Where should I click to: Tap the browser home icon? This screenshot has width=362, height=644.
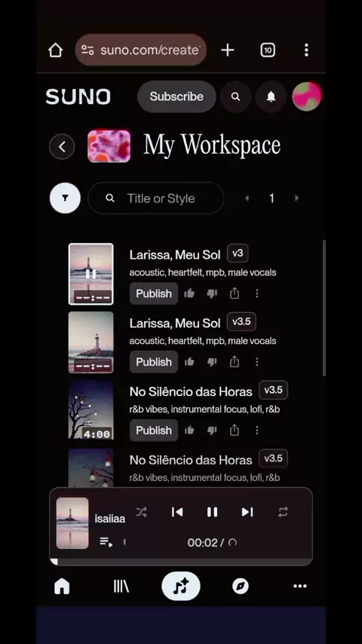click(56, 50)
